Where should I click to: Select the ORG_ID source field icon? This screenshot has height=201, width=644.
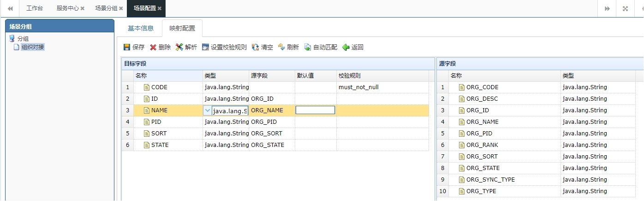point(462,110)
